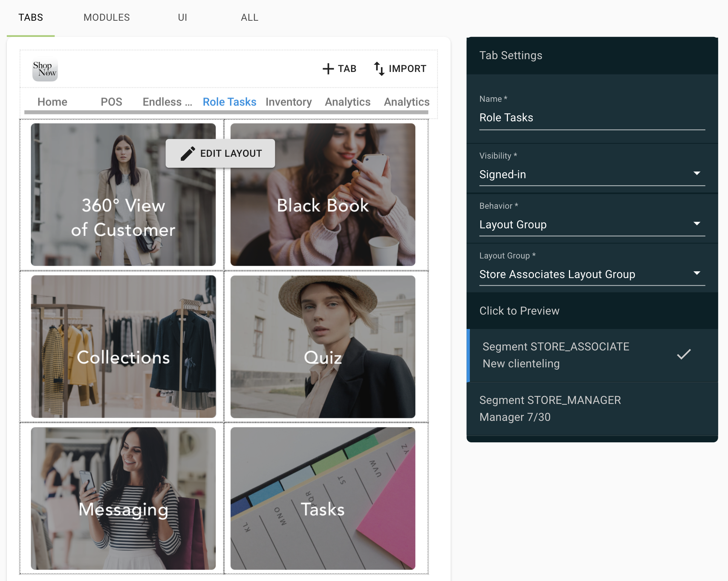
Task: Click the TAB button to add a tab
Action: tap(340, 69)
